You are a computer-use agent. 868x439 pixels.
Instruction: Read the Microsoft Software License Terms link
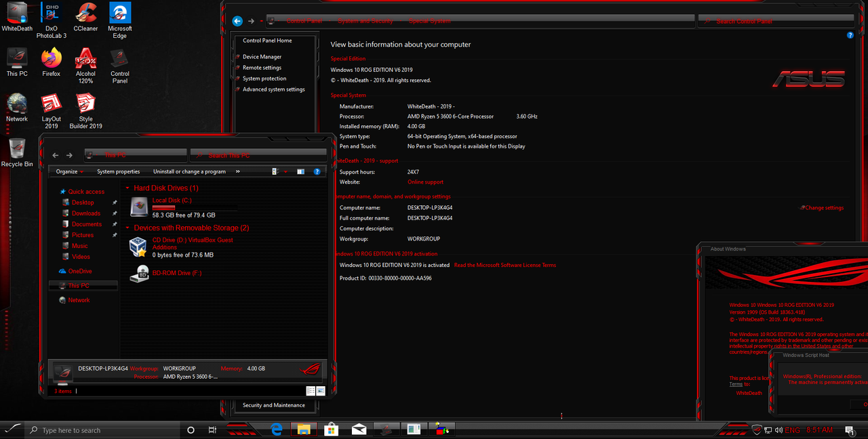[505, 266]
